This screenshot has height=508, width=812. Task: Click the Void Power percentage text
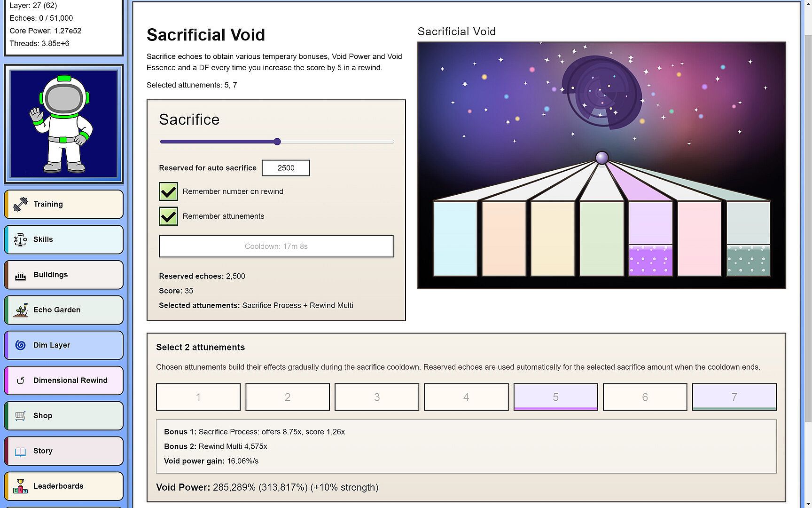click(267, 487)
